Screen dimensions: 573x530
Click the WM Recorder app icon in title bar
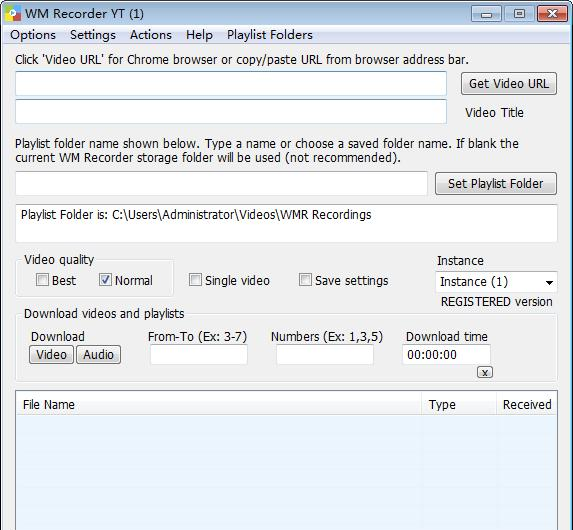[x=13, y=14]
